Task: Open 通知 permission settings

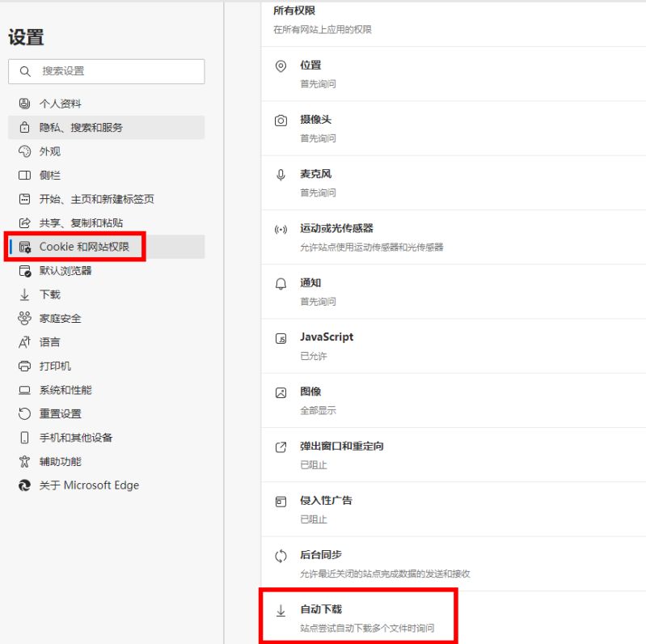Action: [x=454, y=292]
